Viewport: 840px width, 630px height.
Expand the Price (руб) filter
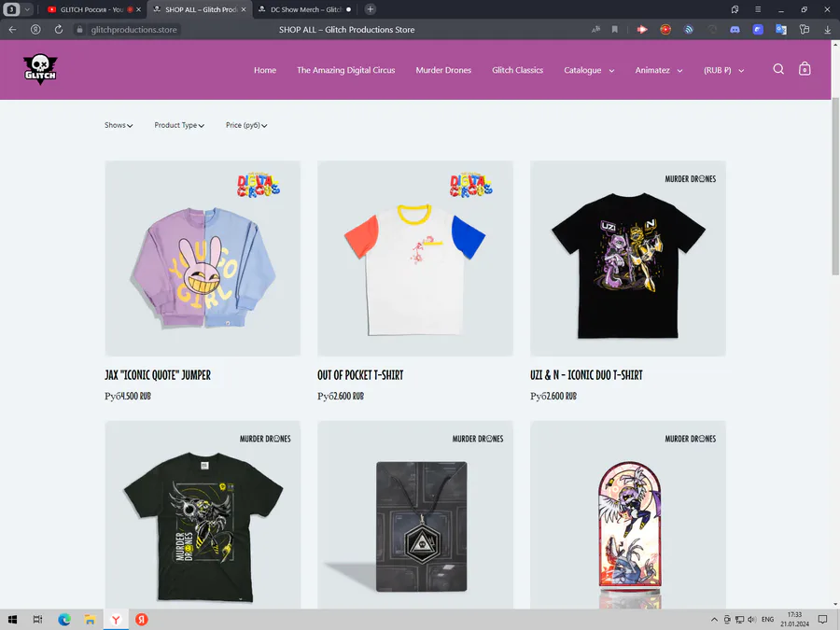tap(246, 125)
